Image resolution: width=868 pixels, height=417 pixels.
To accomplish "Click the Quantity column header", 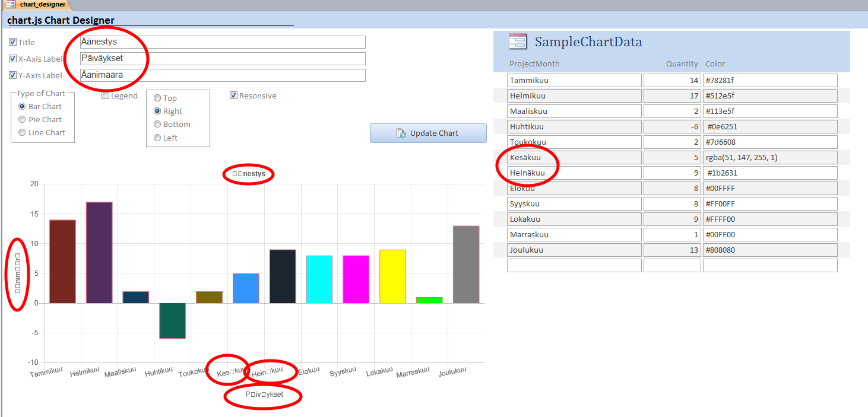I will [x=682, y=63].
